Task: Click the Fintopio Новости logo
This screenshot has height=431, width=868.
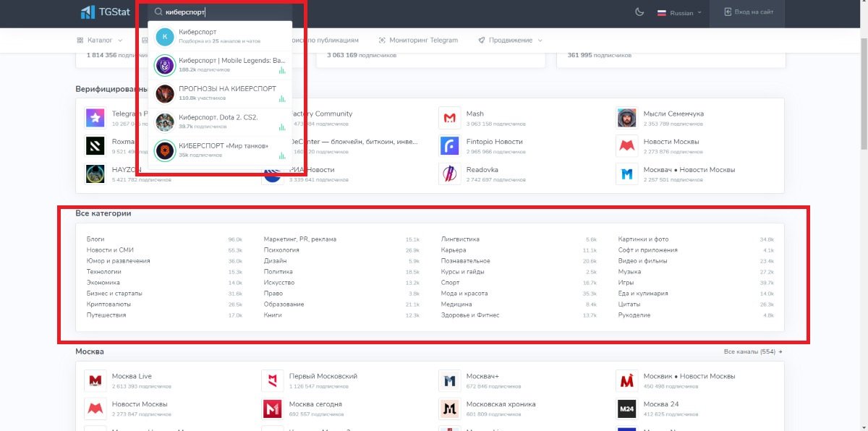Action: (449, 145)
